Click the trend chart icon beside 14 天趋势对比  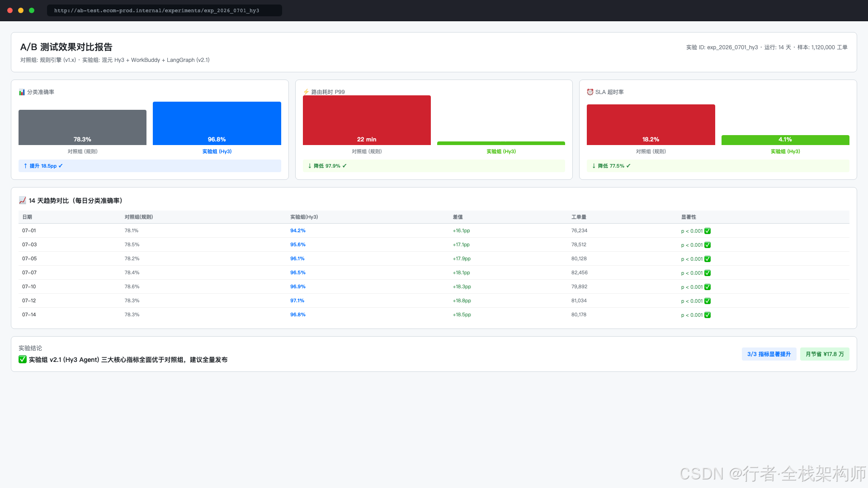pos(23,201)
